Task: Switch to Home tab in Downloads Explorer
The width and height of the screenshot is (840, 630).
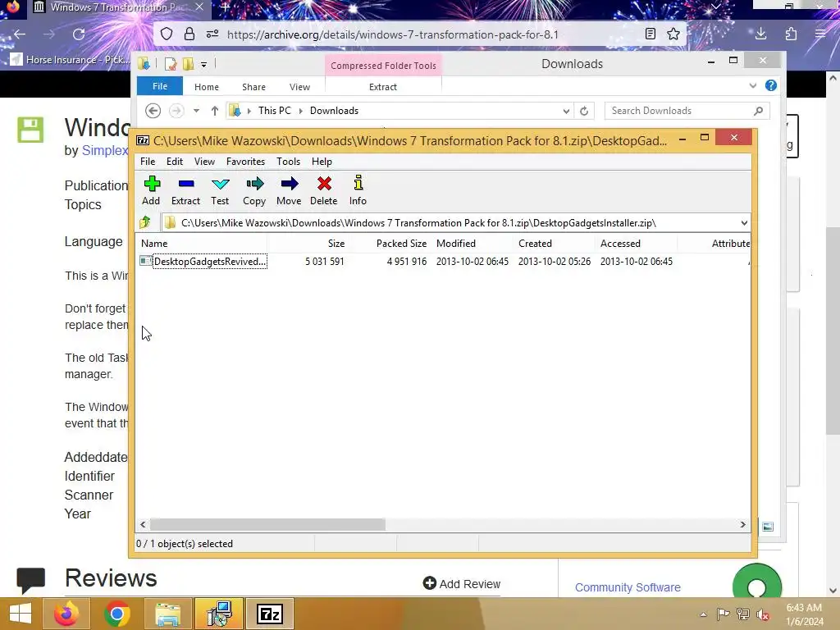Action: click(x=206, y=87)
